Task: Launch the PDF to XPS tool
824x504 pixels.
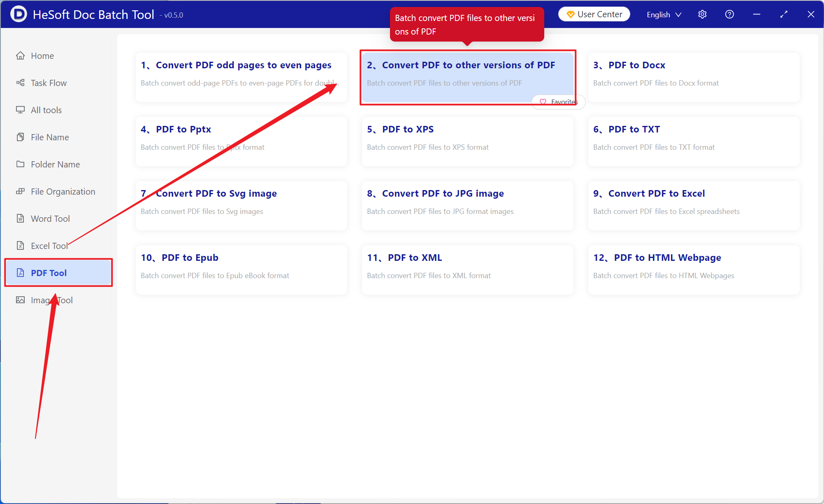Action: pos(468,142)
